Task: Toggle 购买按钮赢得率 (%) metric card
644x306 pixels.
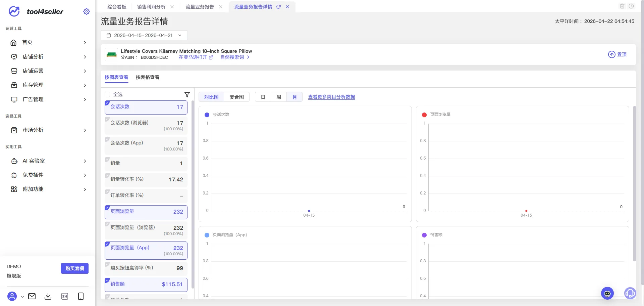Action: click(x=146, y=268)
